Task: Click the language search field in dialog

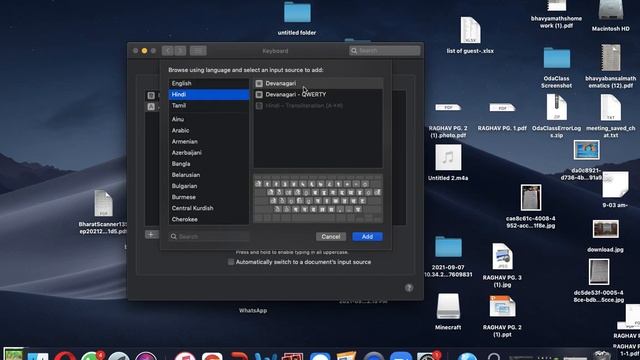Action: click(x=209, y=236)
